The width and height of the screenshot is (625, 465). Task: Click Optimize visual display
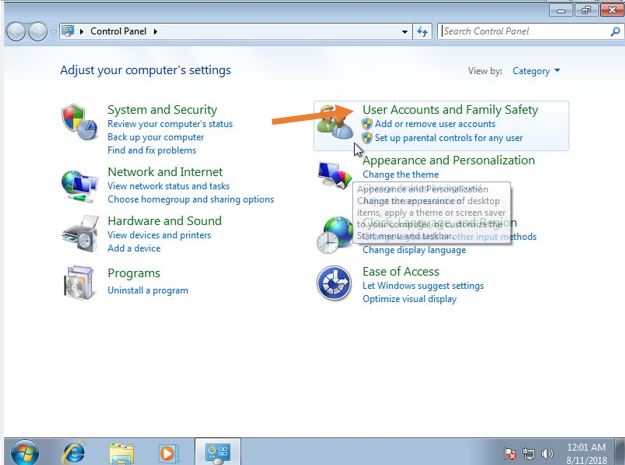[409, 299]
